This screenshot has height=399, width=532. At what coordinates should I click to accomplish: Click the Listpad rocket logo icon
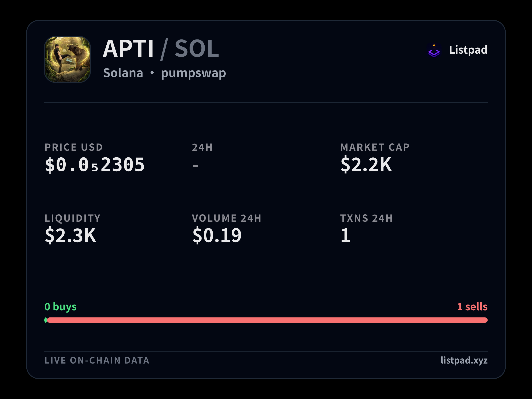pyautogui.click(x=434, y=50)
